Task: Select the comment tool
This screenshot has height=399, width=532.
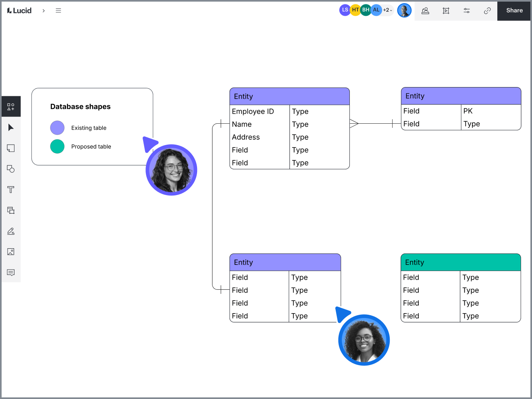Action: (11, 272)
